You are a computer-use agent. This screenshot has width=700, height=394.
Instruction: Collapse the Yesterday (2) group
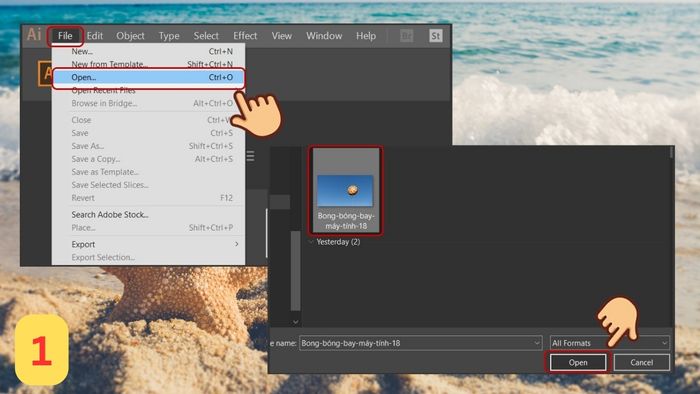click(x=311, y=242)
